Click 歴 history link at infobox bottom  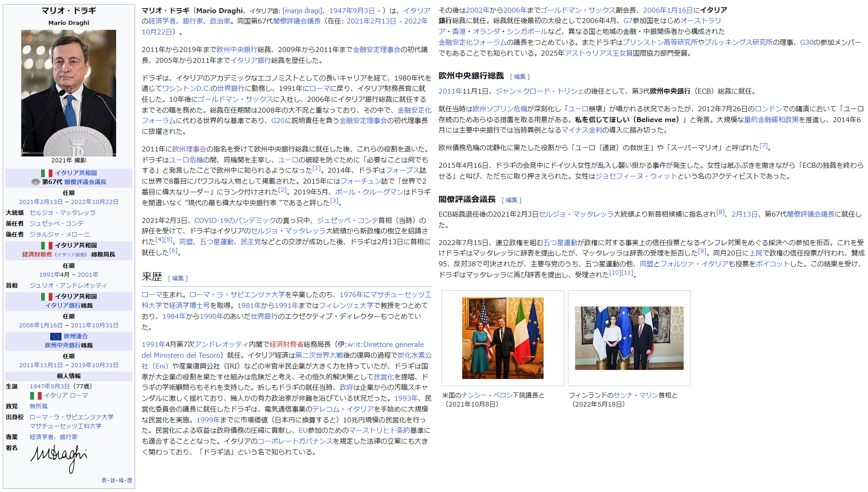pos(130,480)
